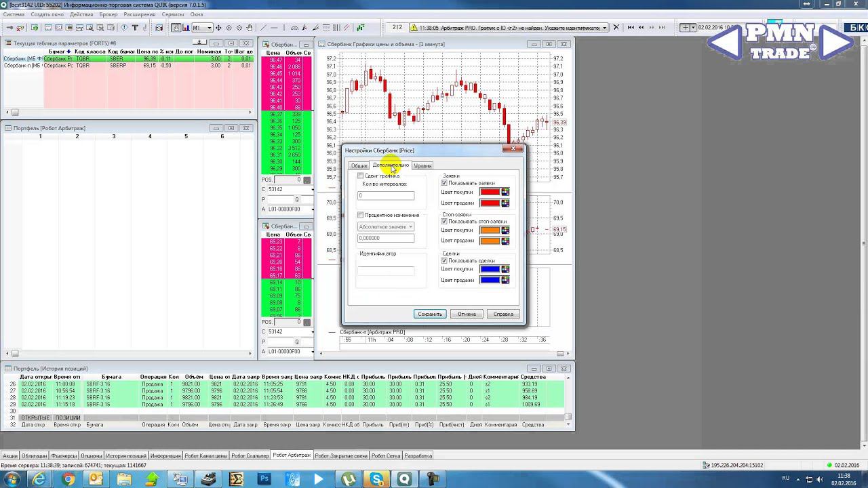The height and width of the screenshot is (488, 868).
Task: Open uTorrent from the taskbar
Action: click(349, 479)
